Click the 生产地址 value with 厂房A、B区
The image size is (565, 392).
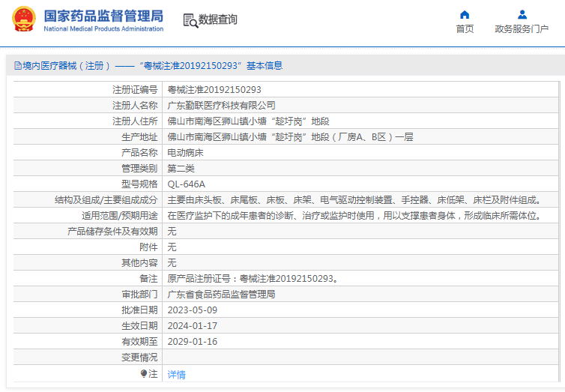pos(290,137)
